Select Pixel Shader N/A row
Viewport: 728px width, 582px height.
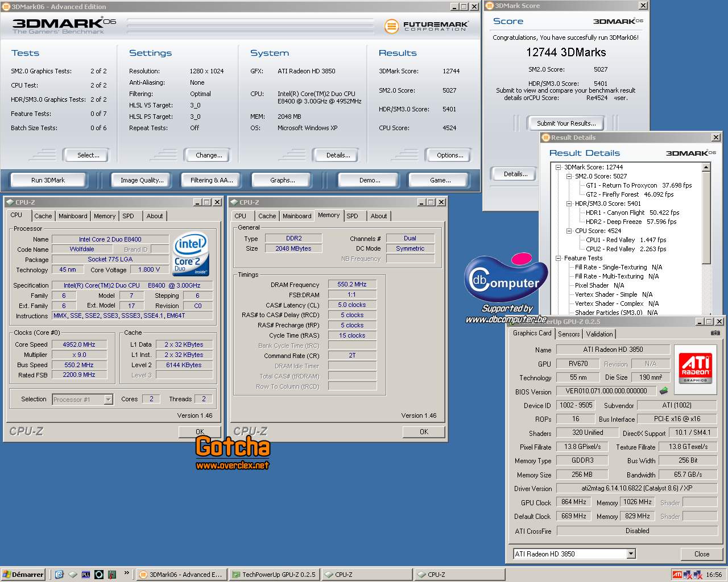[599, 285]
